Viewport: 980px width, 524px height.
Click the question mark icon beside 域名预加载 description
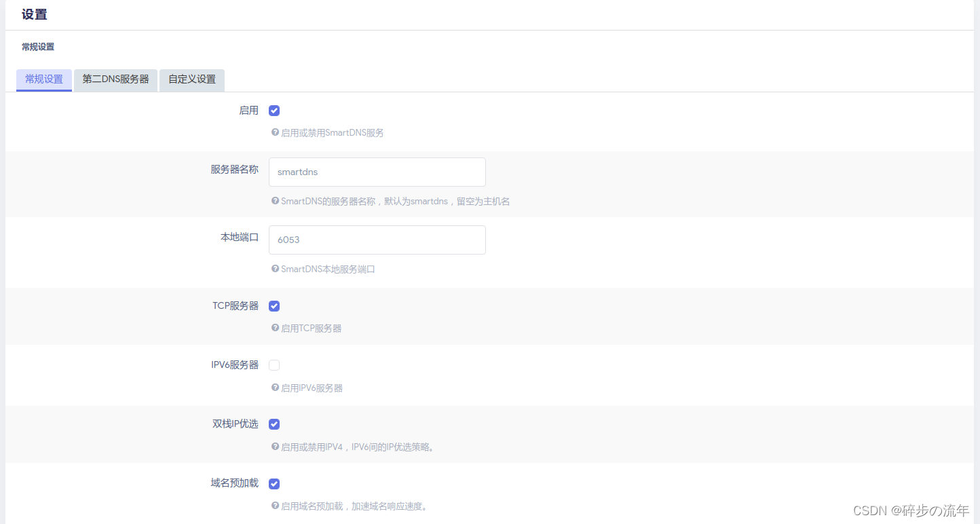[275, 506]
